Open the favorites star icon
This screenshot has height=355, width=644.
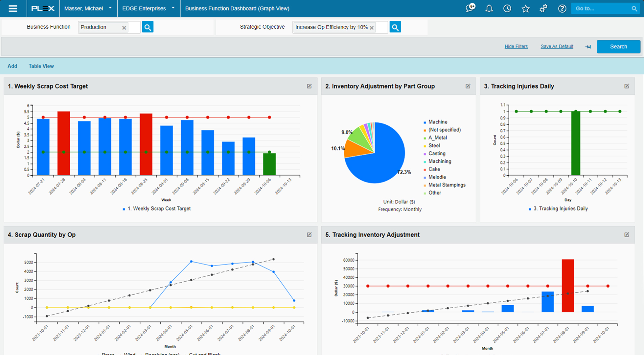click(x=526, y=9)
